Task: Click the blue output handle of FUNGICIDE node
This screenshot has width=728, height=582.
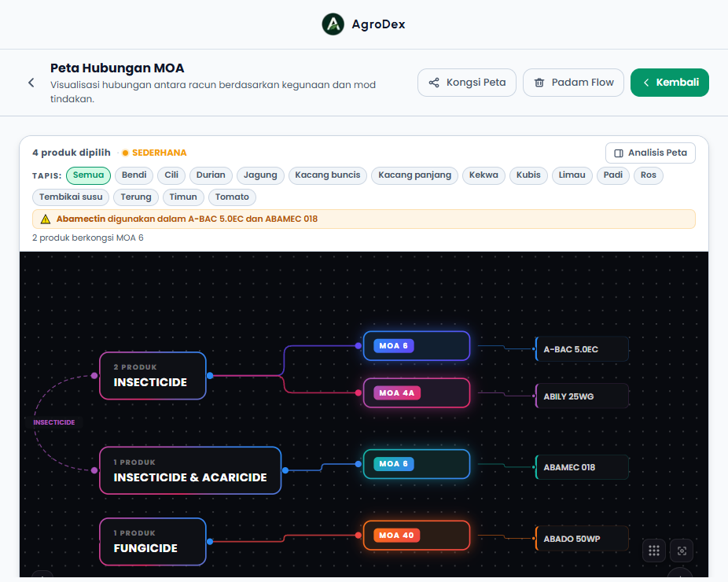Action: click(210, 542)
